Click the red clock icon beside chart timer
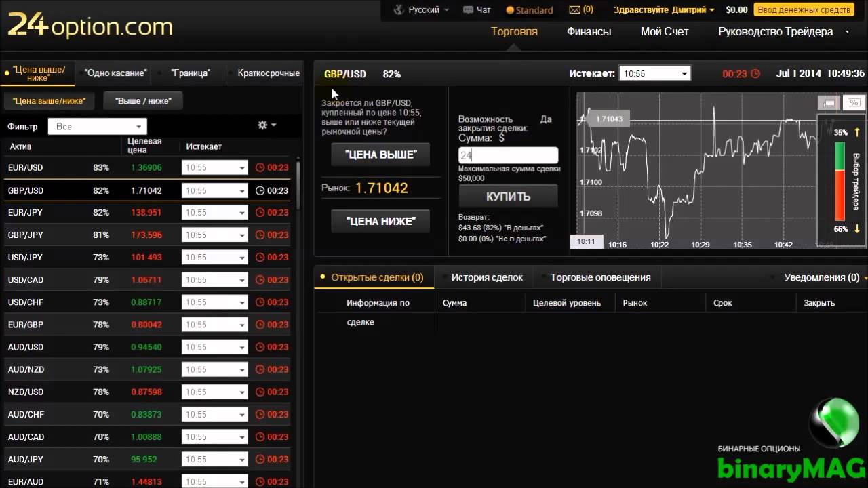The height and width of the screenshot is (488, 868). (755, 74)
